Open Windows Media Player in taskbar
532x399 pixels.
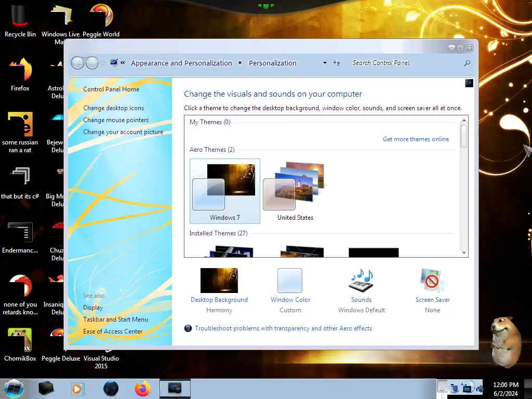click(x=77, y=389)
